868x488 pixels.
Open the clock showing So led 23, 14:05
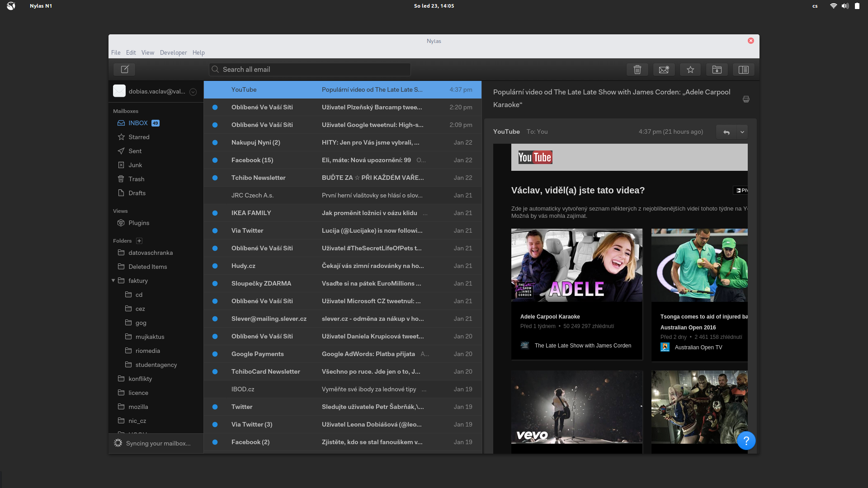click(434, 6)
